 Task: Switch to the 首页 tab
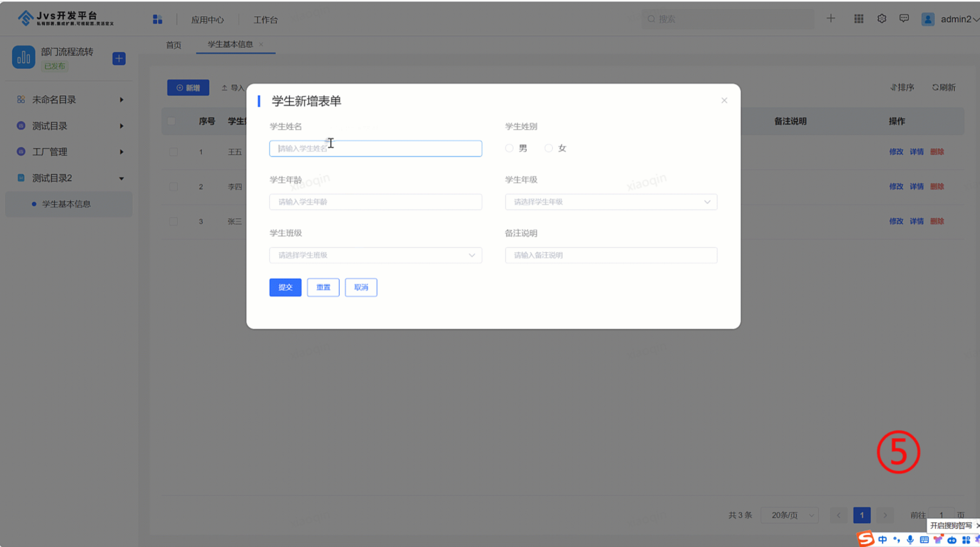pos(174,45)
